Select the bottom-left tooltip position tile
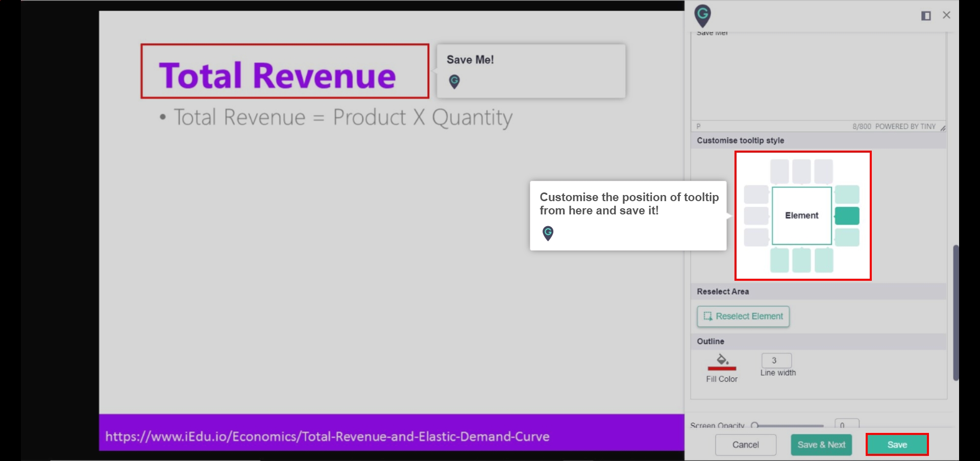 779,260
